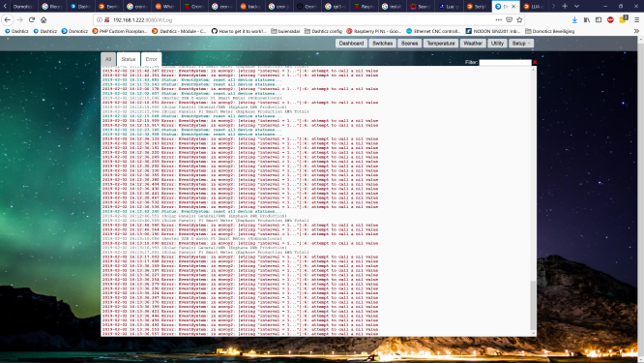
Task: Switch to the Status log tab
Action: [129, 59]
